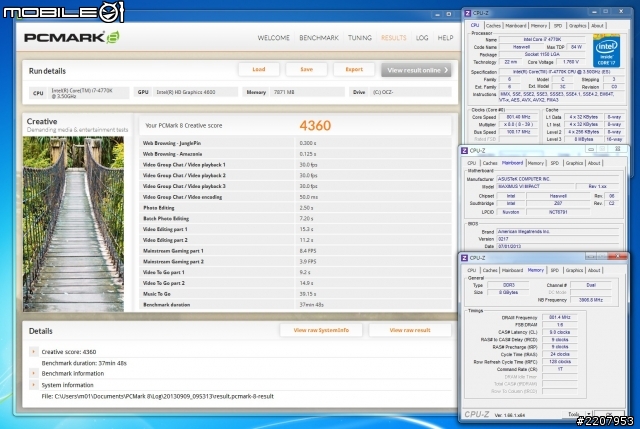Image resolution: width=640 pixels, height=429 pixels.
Task: Select About tab in the bottom CPU-Z window
Action: pos(594,270)
